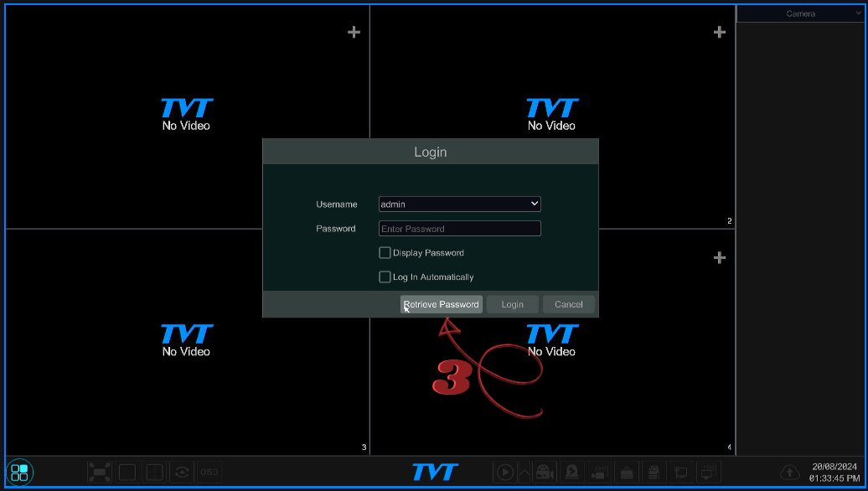Click the padlock icon in toolbar
Screen dimensions: 868x491
[x=627, y=473]
